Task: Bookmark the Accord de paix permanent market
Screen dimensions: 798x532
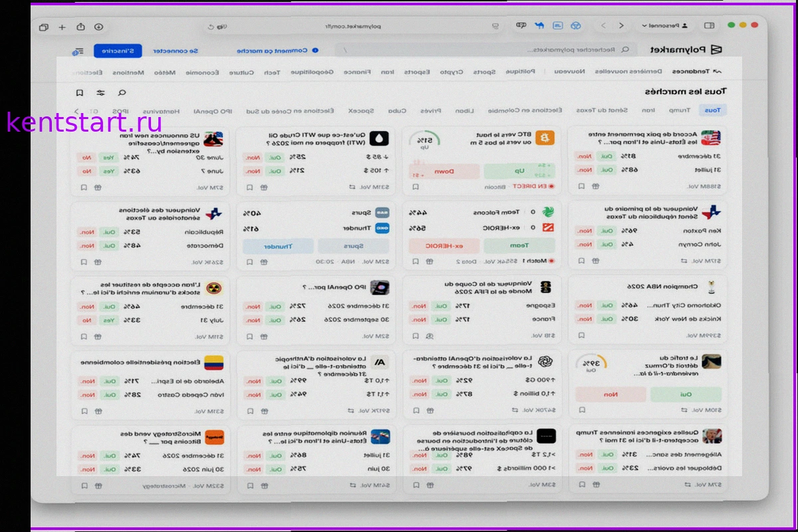Action: [581, 186]
